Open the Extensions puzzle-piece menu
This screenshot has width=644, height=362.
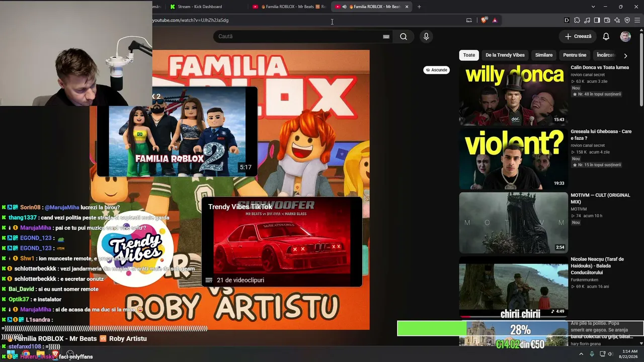tap(577, 20)
